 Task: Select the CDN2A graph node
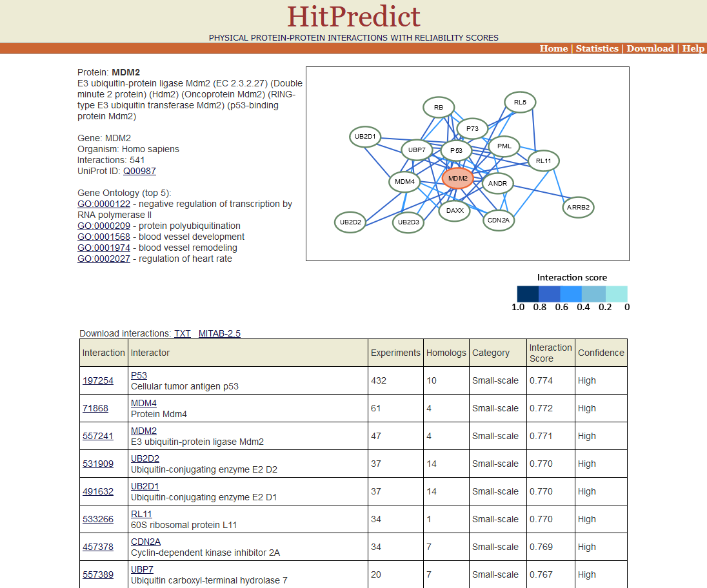[498, 220]
